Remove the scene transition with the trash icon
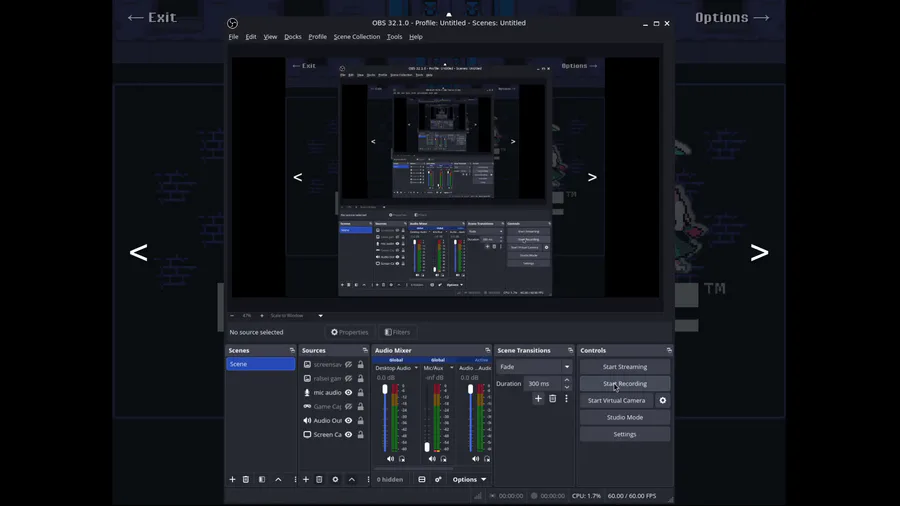Viewport: 900px width, 506px height. tap(553, 398)
